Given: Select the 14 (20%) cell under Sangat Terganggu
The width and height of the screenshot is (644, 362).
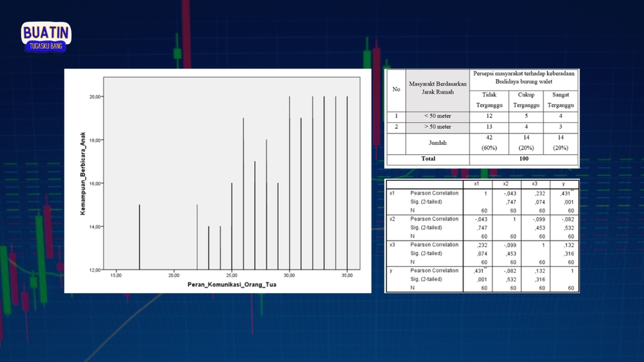Looking at the screenshot, I should pyautogui.click(x=561, y=143).
